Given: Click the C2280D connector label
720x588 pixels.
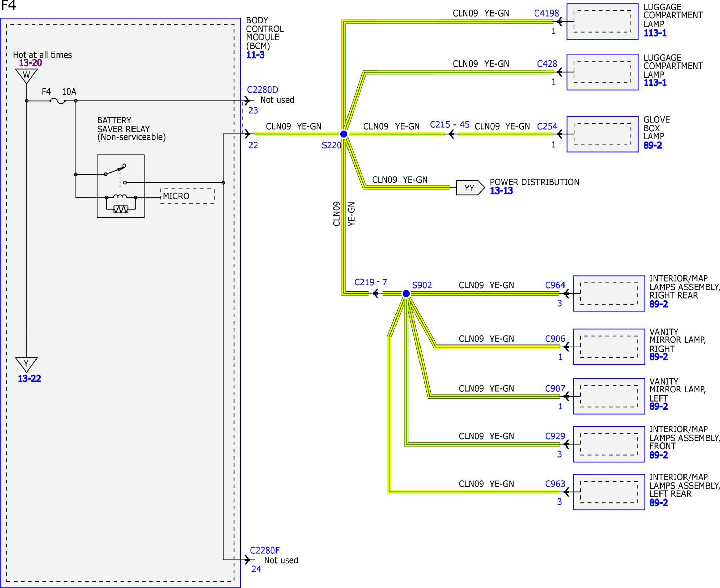Looking at the screenshot, I should click(x=262, y=90).
